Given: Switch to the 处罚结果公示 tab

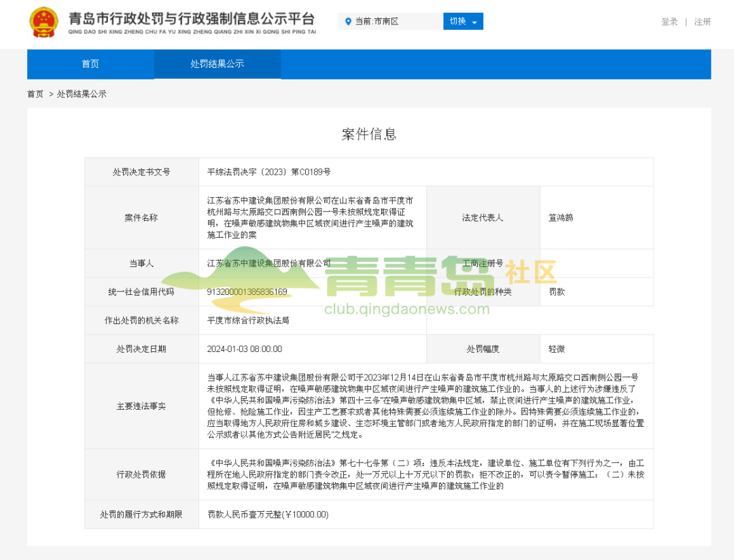Looking at the screenshot, I should click(x=217, y=64).
